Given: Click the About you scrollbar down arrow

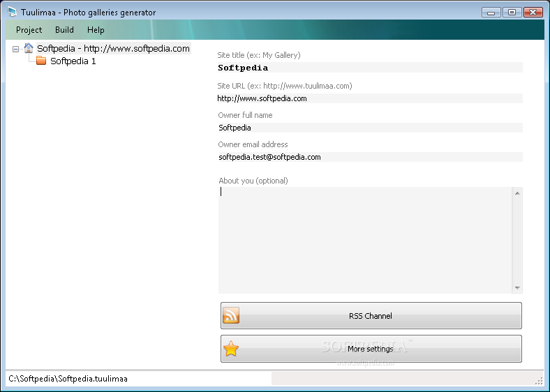Looking at the screenshot, I should (517, 288).
